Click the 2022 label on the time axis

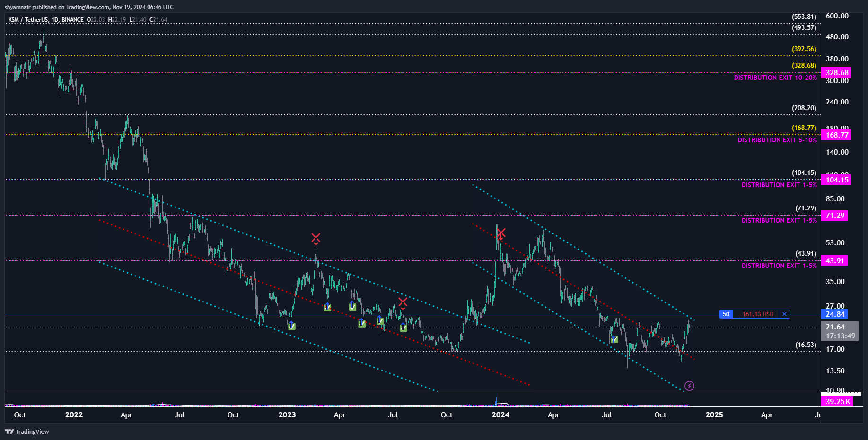(74, 415)
